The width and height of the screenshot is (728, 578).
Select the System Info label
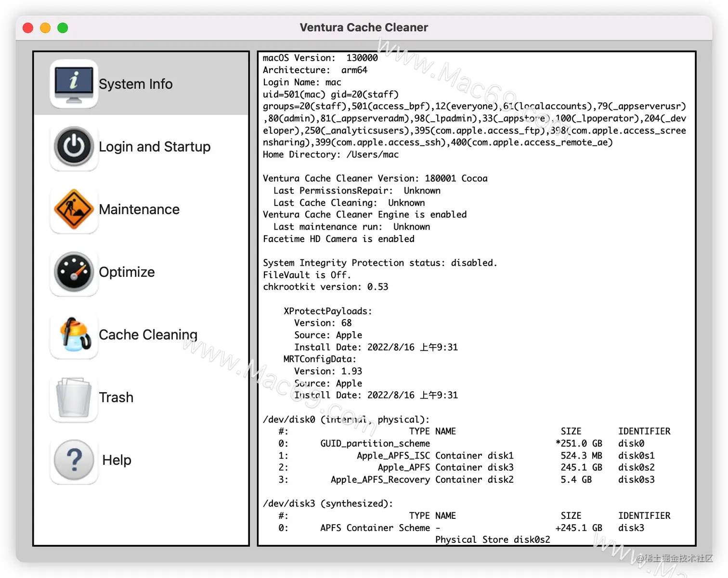136,84
